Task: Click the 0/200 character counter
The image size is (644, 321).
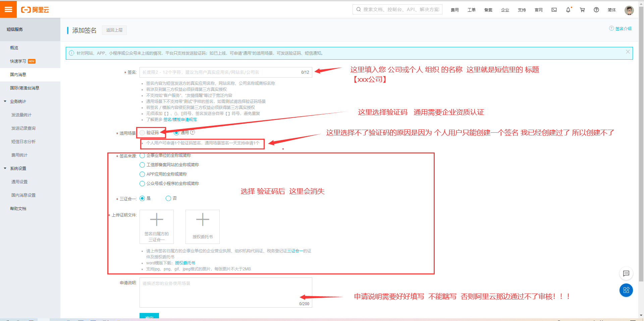Action: (304, 304)
